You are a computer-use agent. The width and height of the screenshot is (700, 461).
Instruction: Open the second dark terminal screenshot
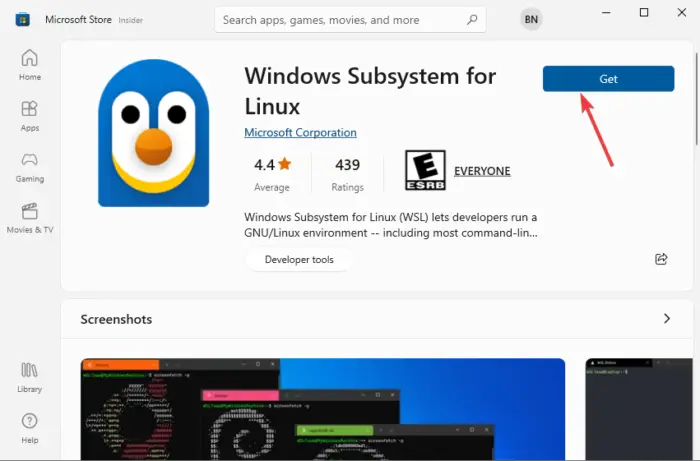pos(639,409)
